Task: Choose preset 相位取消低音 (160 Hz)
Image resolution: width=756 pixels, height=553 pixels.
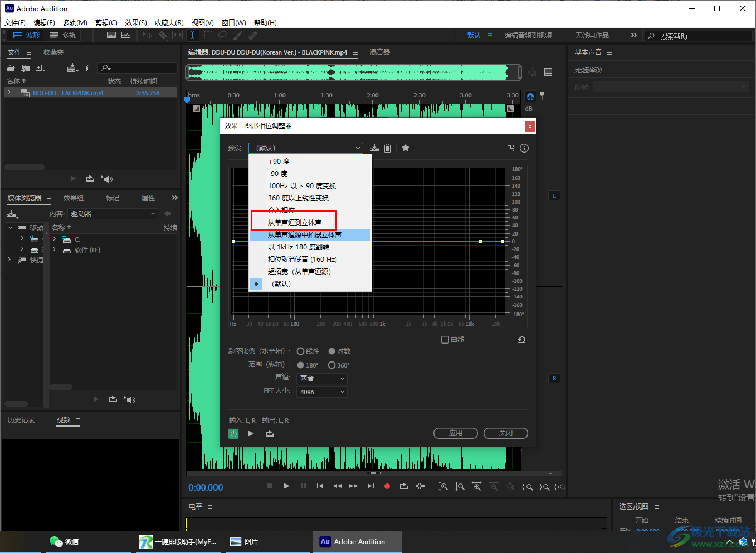Action: tap(310, 260)
